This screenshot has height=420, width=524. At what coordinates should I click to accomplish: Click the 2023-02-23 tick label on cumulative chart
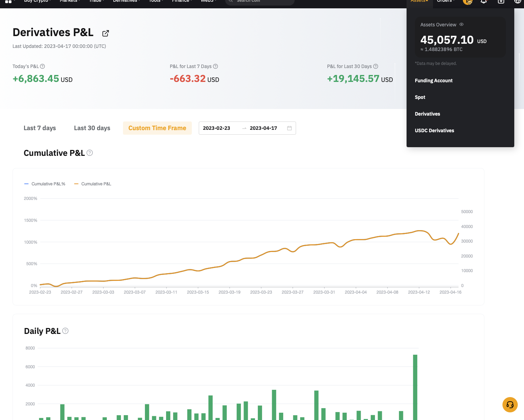(40, 292)
